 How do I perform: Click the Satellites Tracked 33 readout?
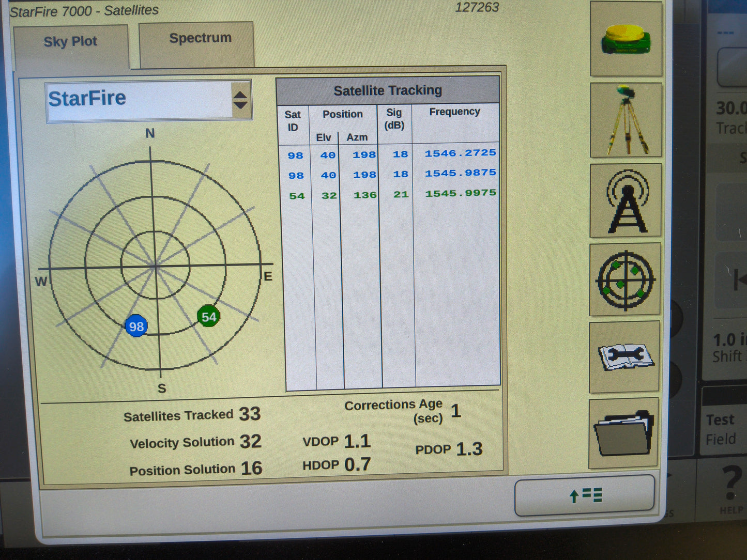pyautogui.click(x=192, y=414)
